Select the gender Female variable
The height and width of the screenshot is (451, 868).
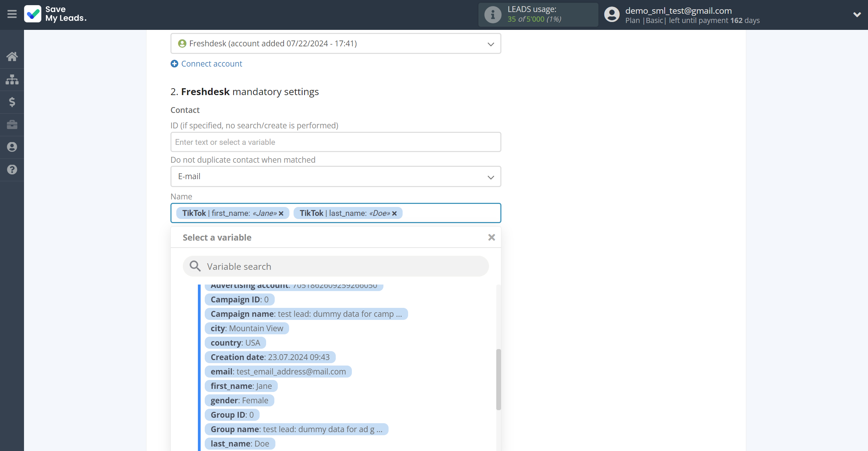[x=239, y=401]
